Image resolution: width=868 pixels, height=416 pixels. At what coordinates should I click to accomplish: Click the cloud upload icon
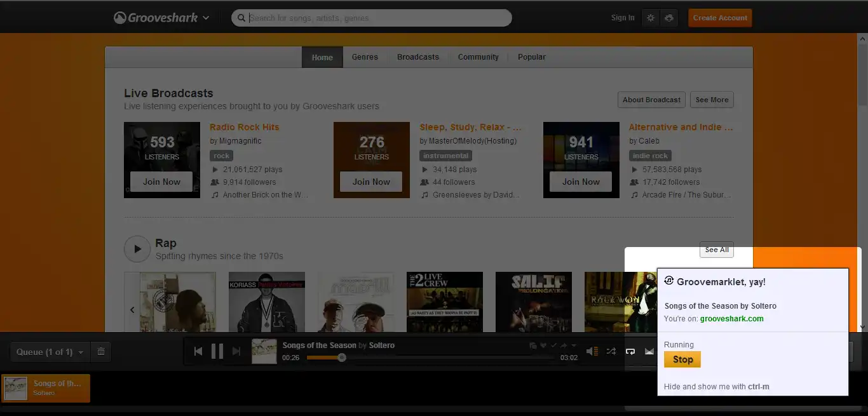(669, 18)
